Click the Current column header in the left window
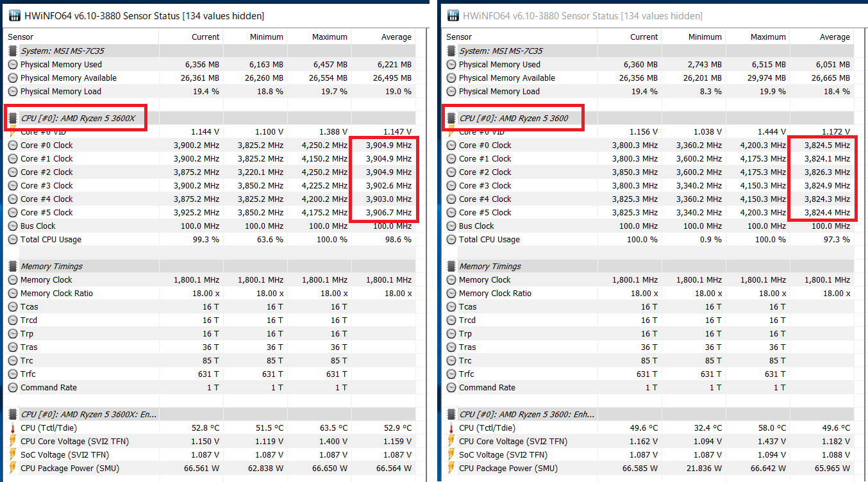This screenshot has height=482, width=868. coord(190,37)
